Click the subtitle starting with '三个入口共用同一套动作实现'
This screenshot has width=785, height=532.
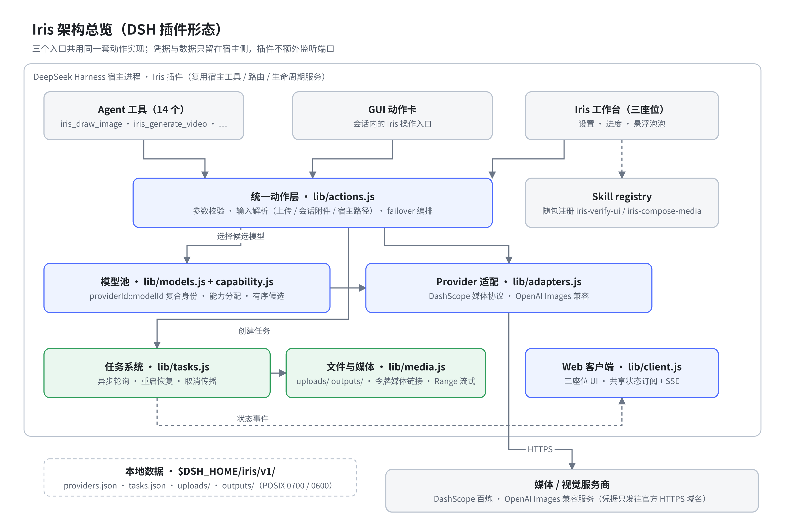pyautogui.click(x=183, y=49)
